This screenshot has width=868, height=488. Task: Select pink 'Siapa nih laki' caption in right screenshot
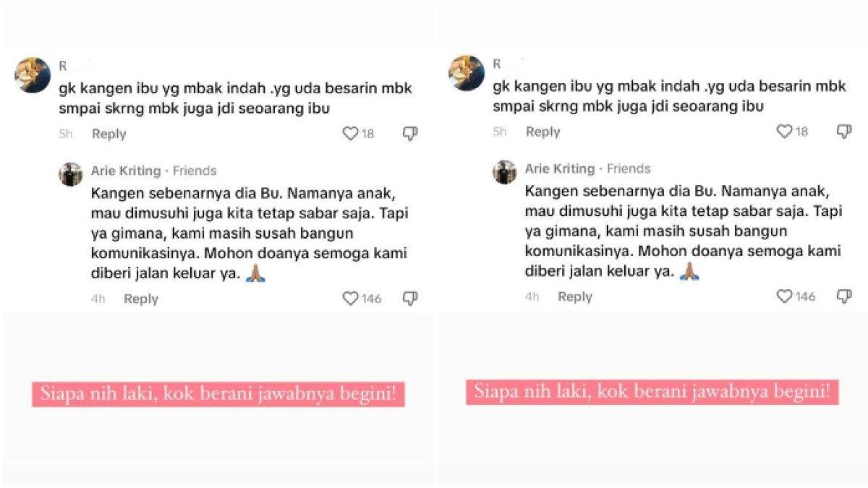(x=652, y=393)
